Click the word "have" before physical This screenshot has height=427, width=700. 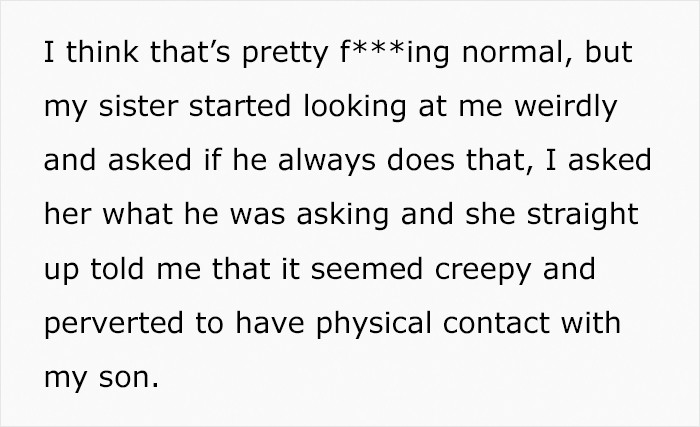pyautogui.click(x=270, y=323)
